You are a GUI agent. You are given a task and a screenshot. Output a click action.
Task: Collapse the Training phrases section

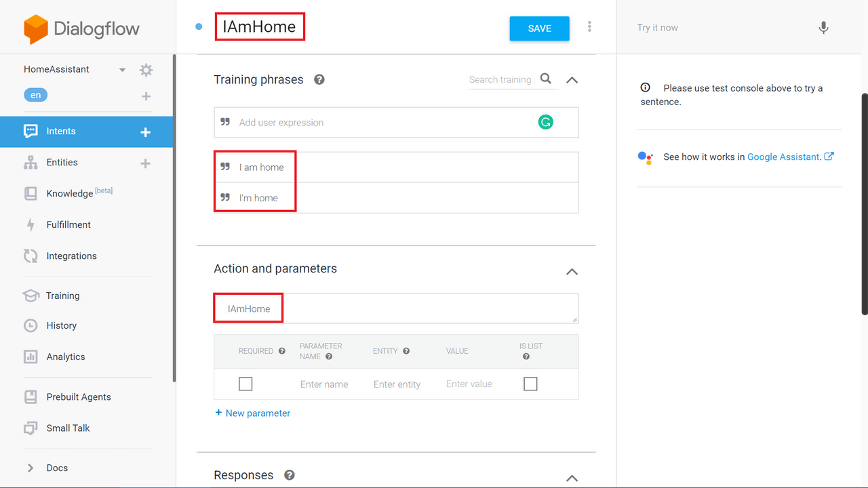coord(572,80)
